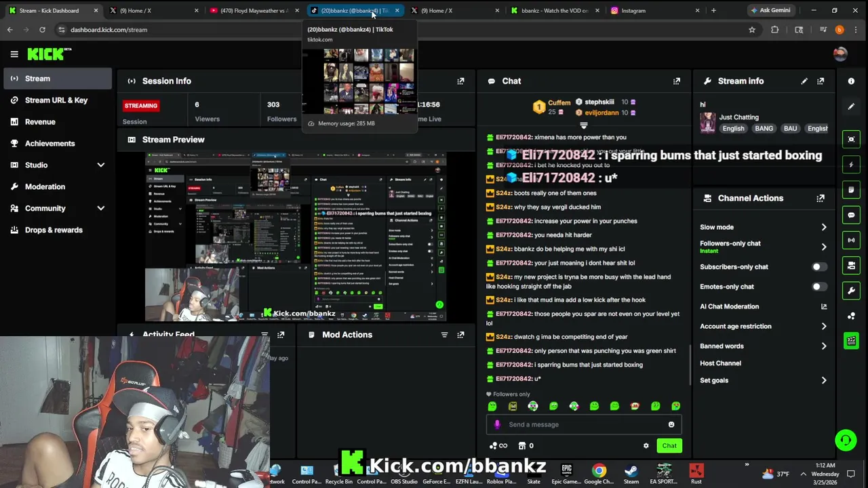Open the weather widget showing 37°F
The height and width of the screenshot is (488, 868).
(776, 474)
